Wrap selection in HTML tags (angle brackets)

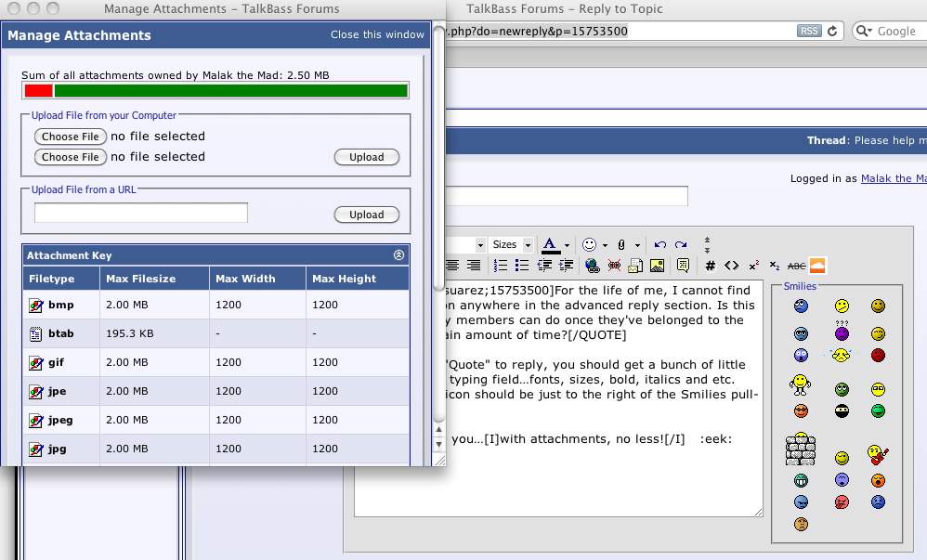(x=731, y=265)
